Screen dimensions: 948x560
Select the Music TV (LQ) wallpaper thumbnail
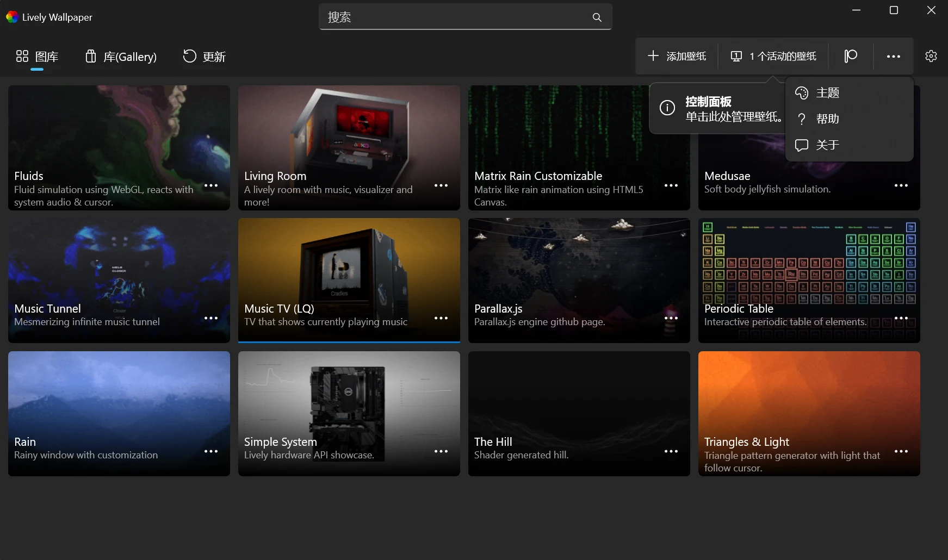[x=349, y=272]
